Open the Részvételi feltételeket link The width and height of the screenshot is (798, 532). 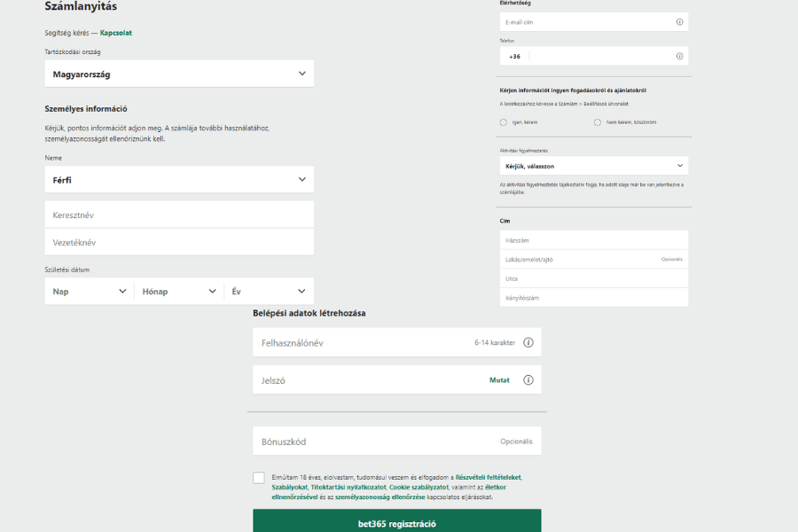488,478
